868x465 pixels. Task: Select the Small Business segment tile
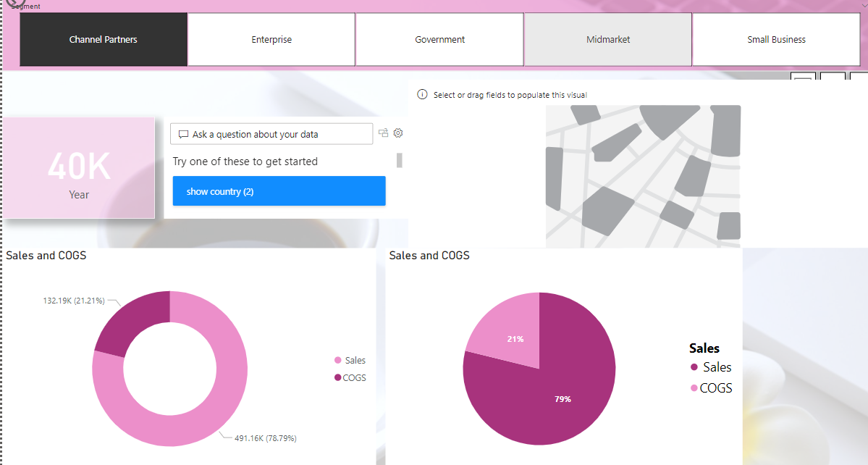point(776,39)
